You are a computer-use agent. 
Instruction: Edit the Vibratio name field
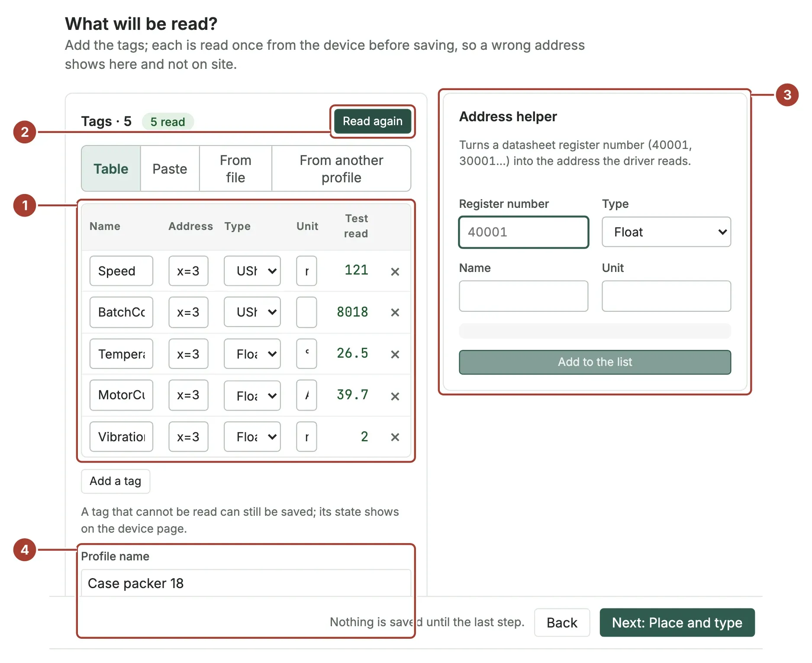coord(121,437)
